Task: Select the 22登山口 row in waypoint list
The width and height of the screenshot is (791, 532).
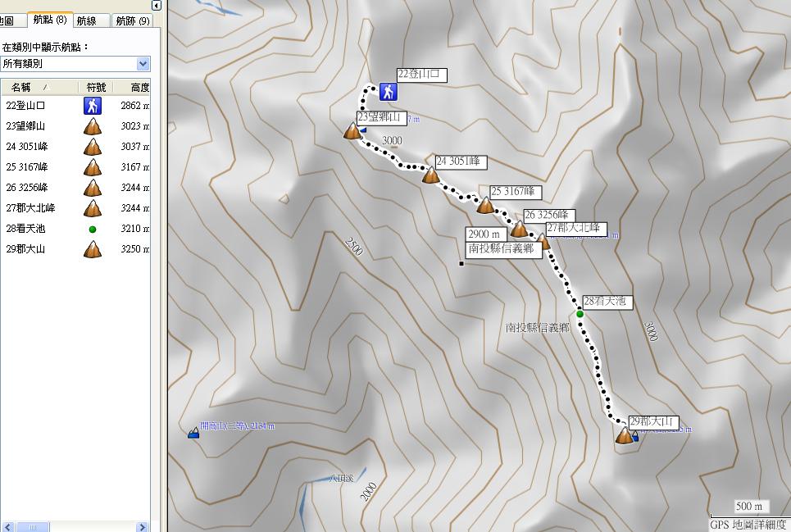Action: (75, 106)
